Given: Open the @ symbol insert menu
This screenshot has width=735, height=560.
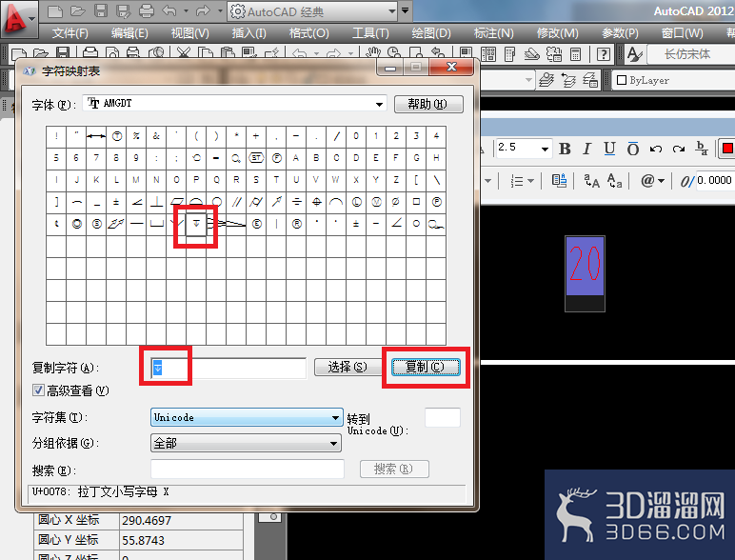Looking at the screenshot, I should (x=652, y=181).
